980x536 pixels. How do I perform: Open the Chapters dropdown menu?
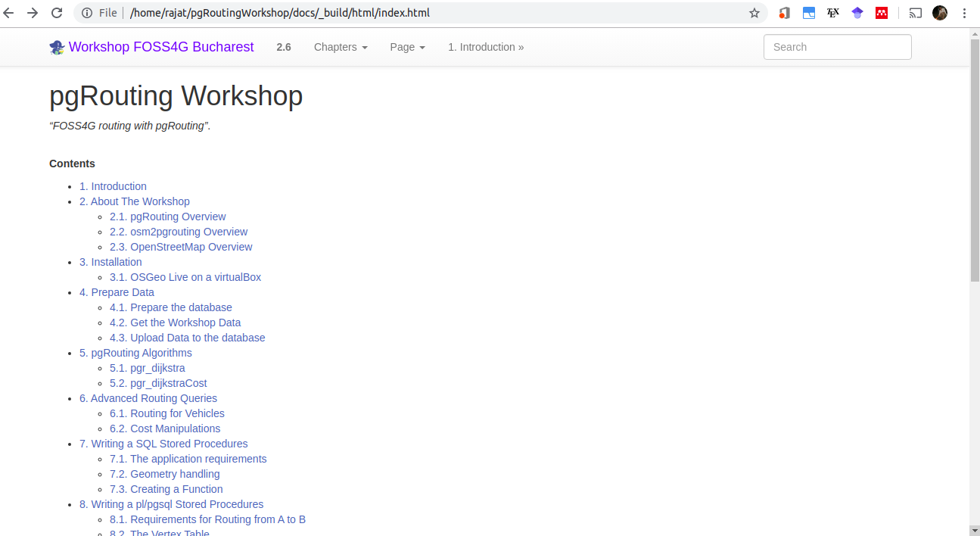(340, 46)
